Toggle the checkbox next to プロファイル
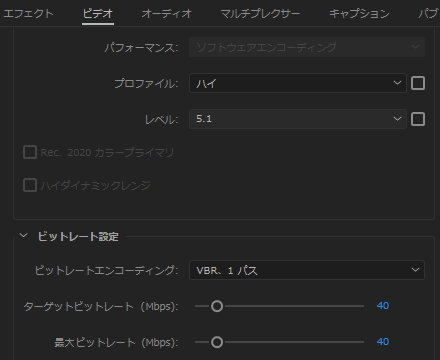This screenshot has width=440, height=360. pos(418,83)
